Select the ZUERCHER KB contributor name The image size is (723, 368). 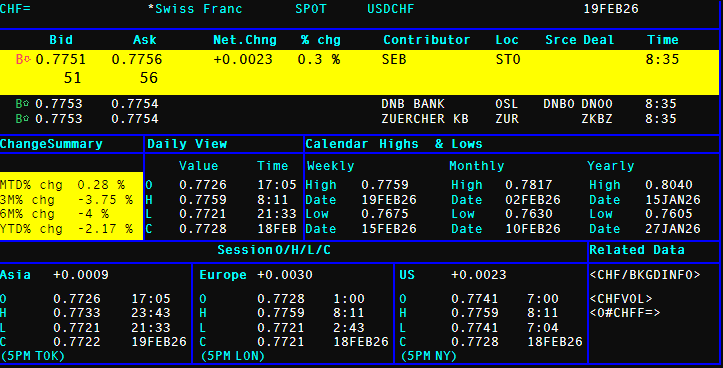425,119
